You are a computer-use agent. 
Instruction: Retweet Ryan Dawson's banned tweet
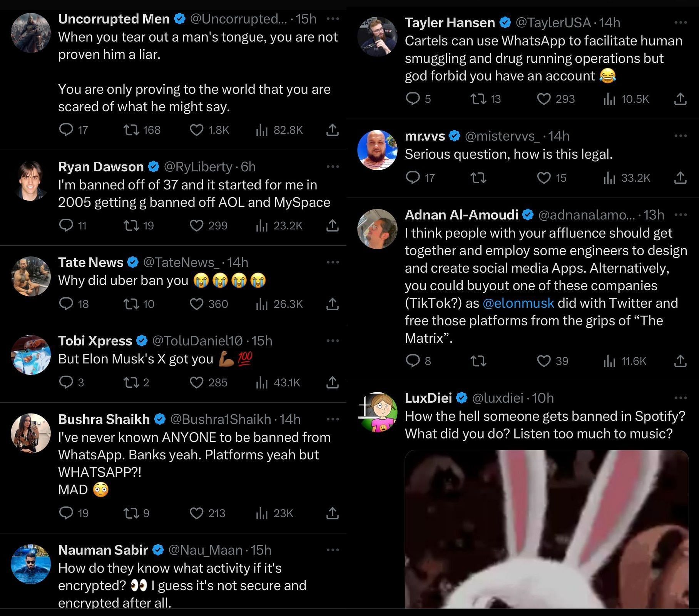click(131, 226)
